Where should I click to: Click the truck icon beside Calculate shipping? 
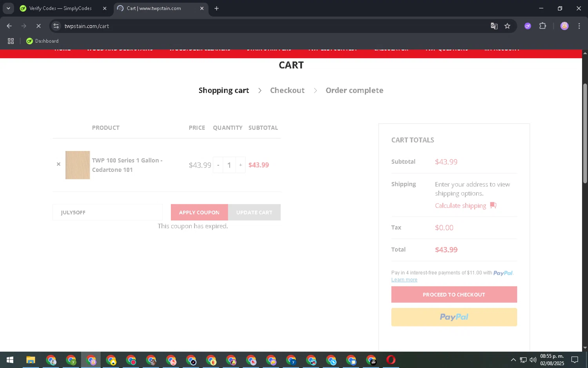click(493, 205)
